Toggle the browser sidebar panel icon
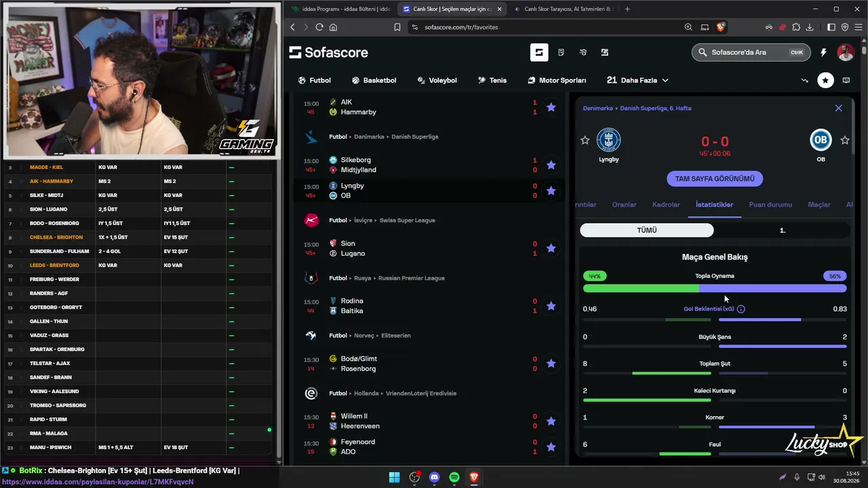 click(831, 27)
